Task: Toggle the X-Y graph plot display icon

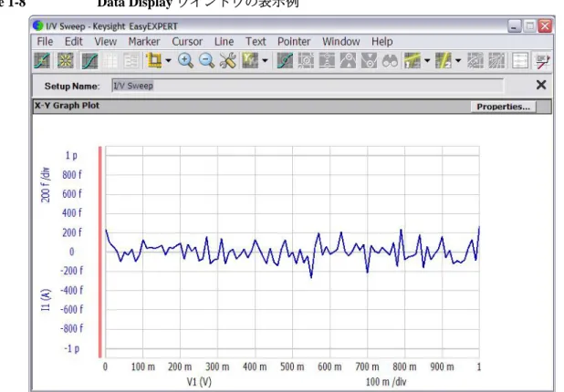Action: click(x=89, y=60)
